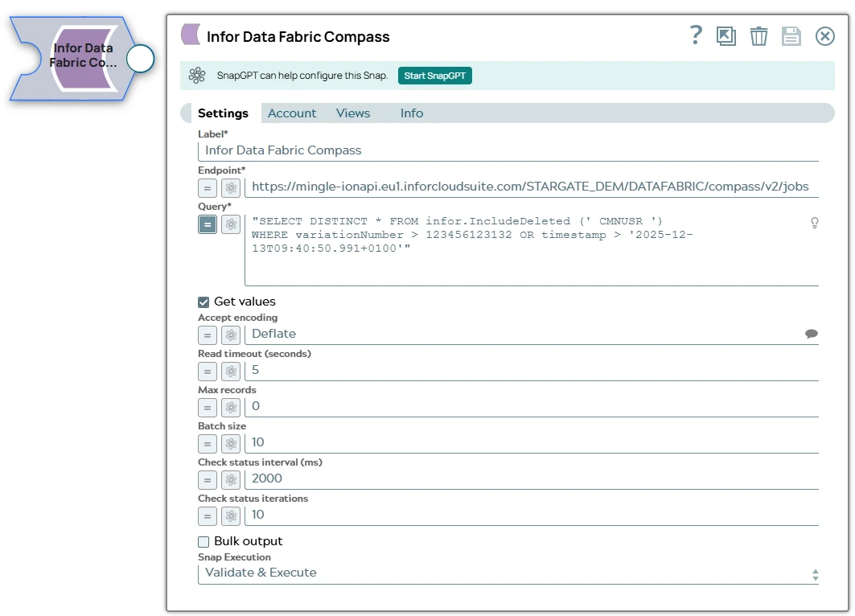The height and width of the screenshot is (616, 855).
Task: Open the Account tab
Action: [x=292, y=113]
